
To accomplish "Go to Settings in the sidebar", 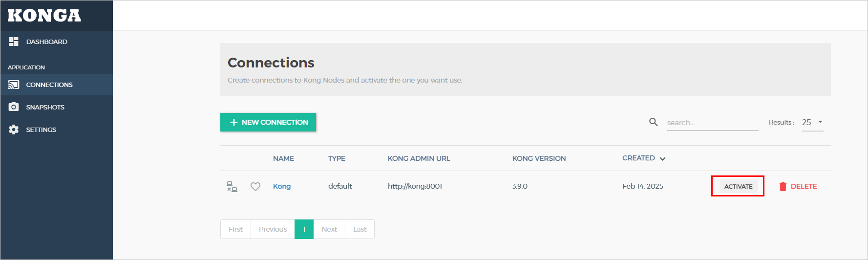I will [x=41, y=130].
